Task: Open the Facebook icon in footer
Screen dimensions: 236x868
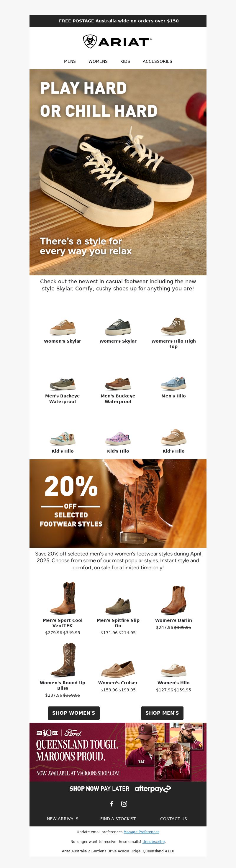Action: pyautogui.click(x=112, y=804)
